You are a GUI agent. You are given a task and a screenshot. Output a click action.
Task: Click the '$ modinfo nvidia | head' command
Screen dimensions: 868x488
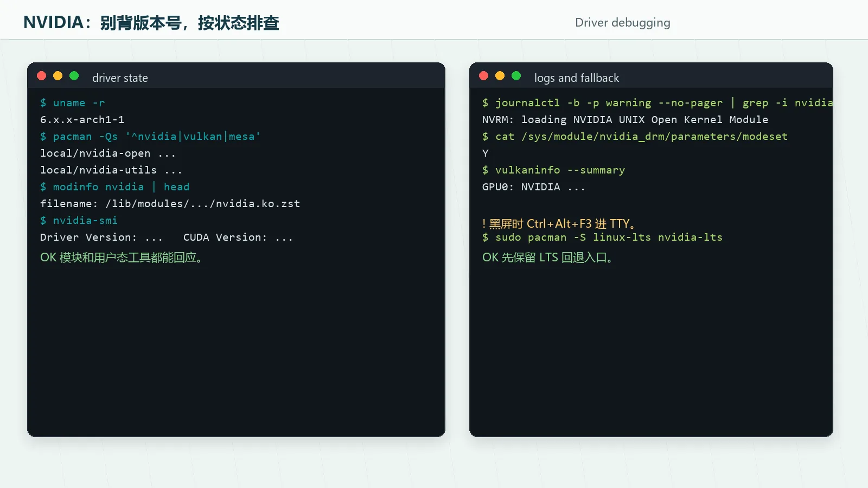pyautogui.click(x=115, y=187)
